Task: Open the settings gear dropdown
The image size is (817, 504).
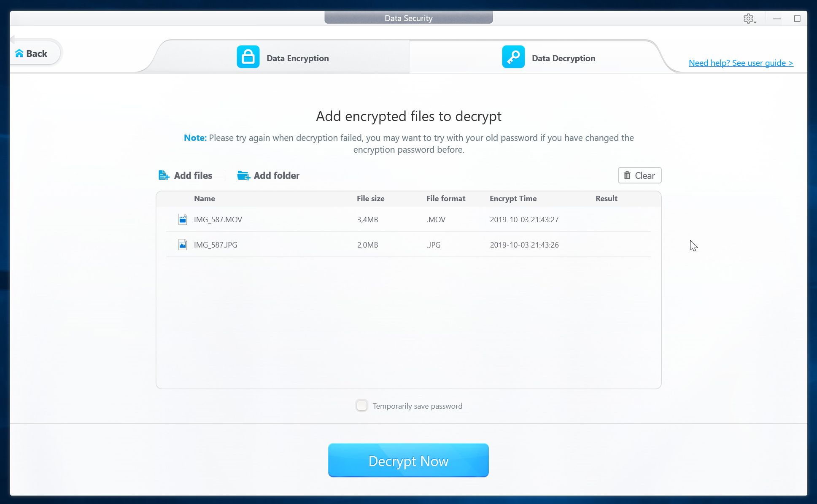Action: point(749,19)
